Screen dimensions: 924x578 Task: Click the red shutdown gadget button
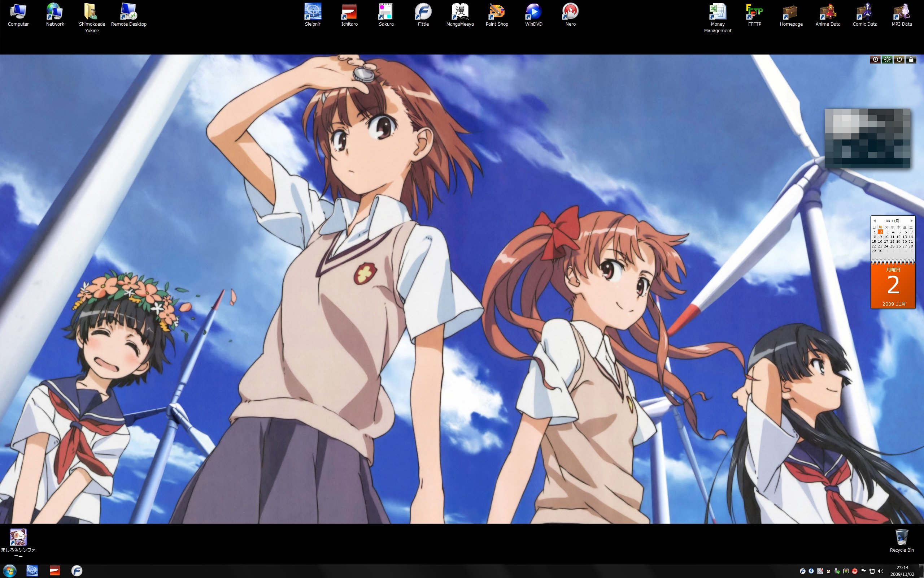pos(876,59)
